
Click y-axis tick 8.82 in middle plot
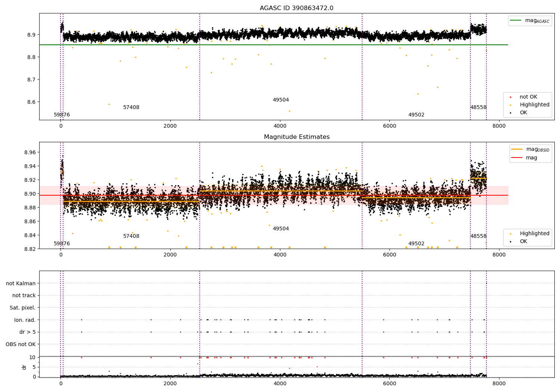pos(30,249)
